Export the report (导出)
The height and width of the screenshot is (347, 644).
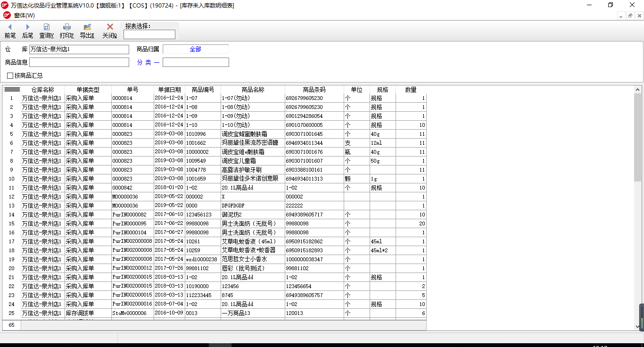point(87,31)
